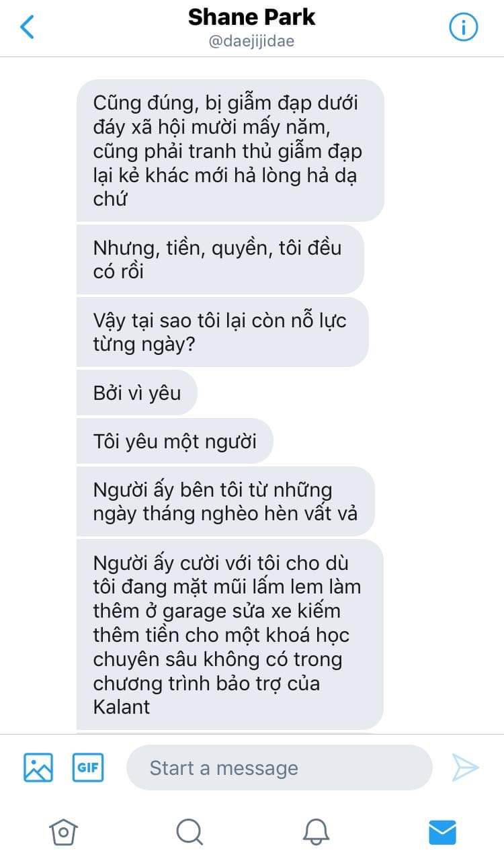
Task: Tap the message mentioning garage sửa xe
Action: [x=230, y=634]
